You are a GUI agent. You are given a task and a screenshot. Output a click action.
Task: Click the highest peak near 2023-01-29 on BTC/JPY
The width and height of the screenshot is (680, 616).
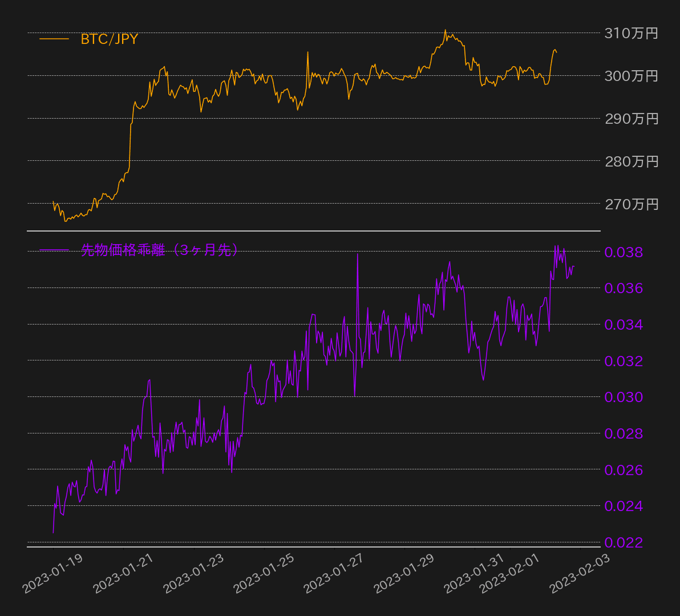click(x=445, y=30)
